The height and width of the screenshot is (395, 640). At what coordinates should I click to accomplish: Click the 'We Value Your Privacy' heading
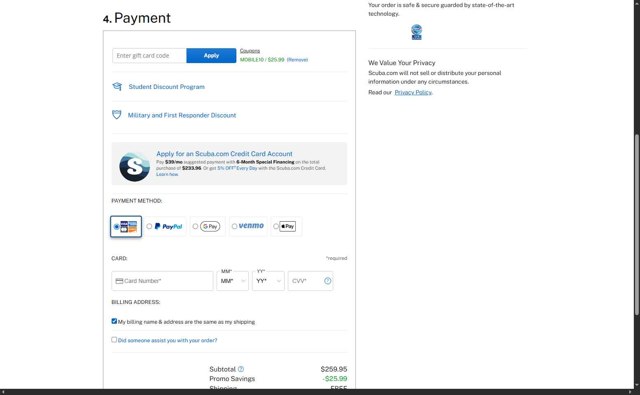coord(402,63)
